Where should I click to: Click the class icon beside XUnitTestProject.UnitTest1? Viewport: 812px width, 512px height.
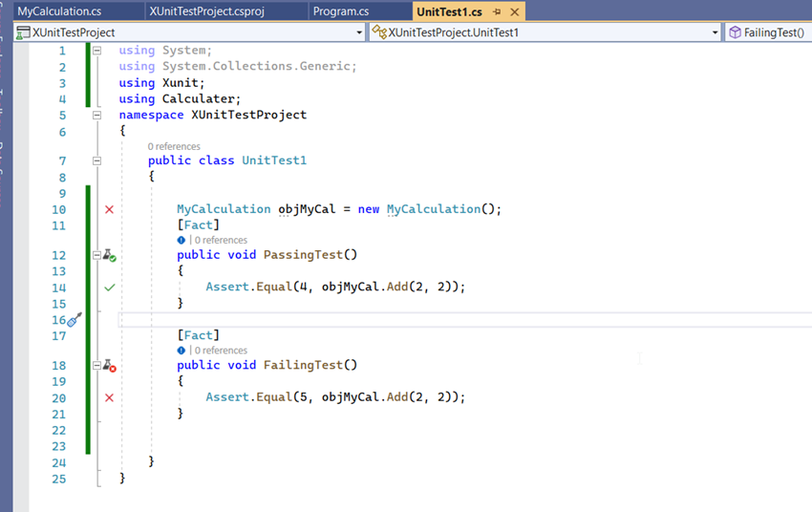pos(379,32)
